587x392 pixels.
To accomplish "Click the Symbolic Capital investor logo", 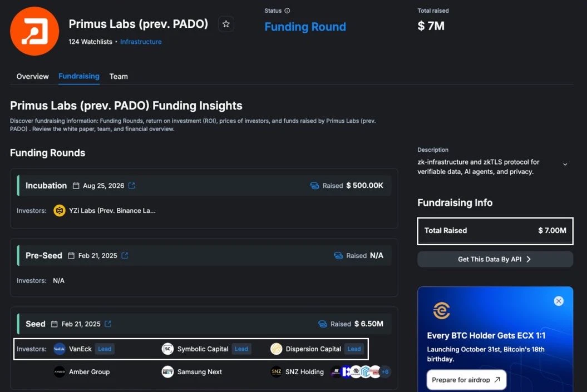I will [x=167, y=349].
